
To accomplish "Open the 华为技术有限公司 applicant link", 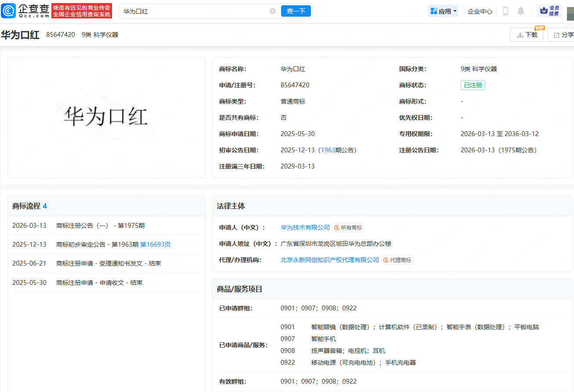I will pos(305,227).
